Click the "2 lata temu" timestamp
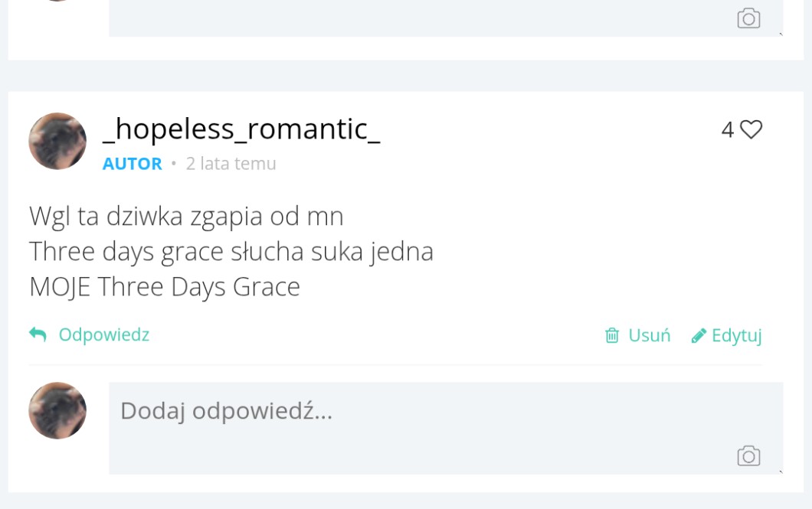Image resolution: width=812 pixels, height=509 pixels. point(231,164)
